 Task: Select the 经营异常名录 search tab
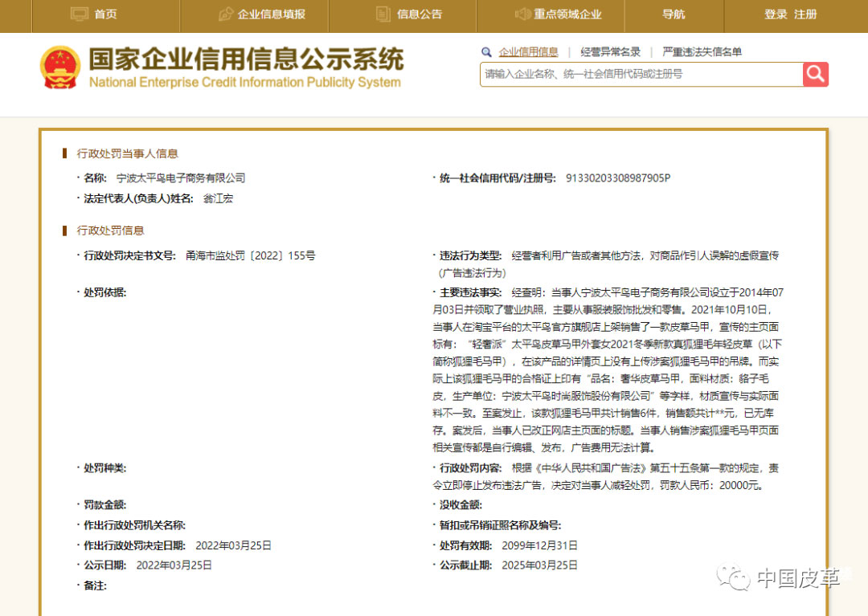pyautogui.click(x=611, y=52)
